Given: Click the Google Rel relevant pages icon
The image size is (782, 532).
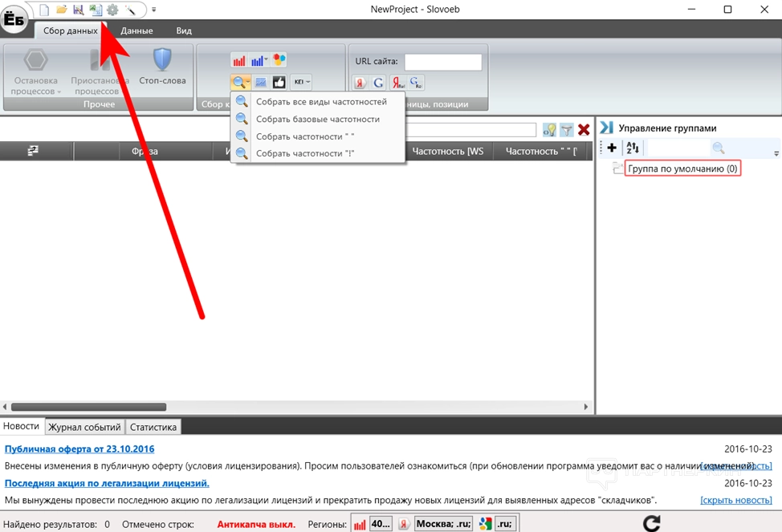Looking at the screenshot, I should click(416, 83).
